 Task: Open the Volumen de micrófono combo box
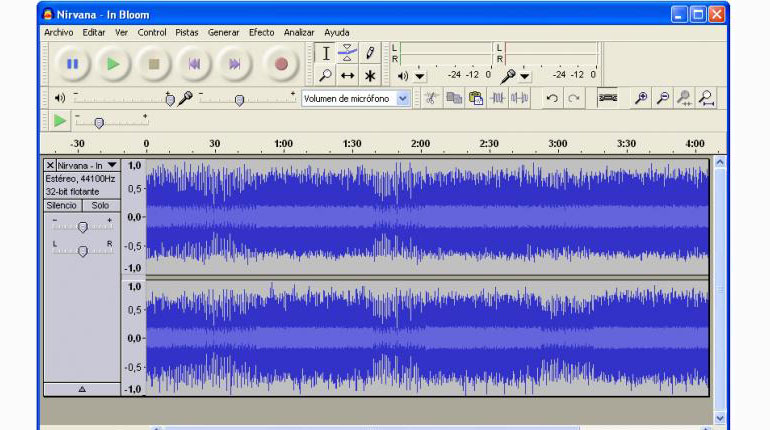click(356, 99)
